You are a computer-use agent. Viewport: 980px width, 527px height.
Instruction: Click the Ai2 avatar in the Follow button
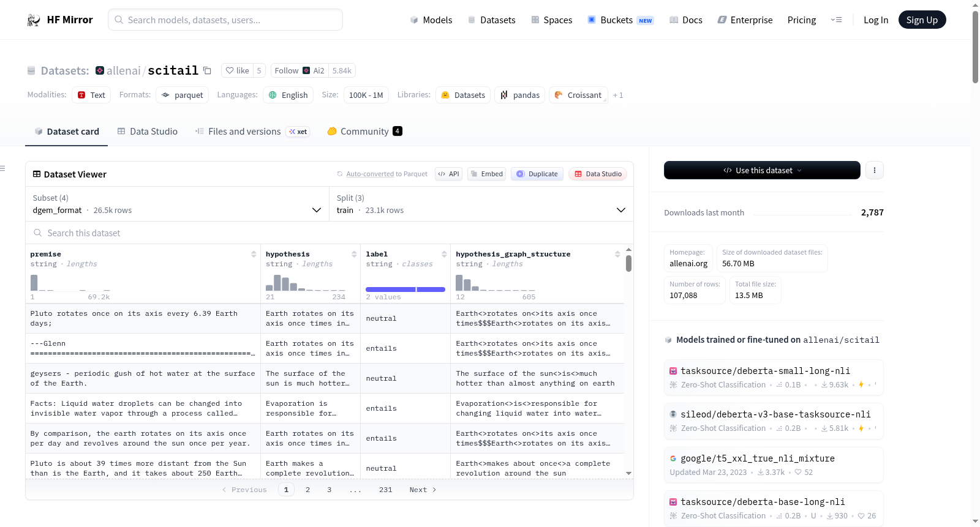click(306, 70)
